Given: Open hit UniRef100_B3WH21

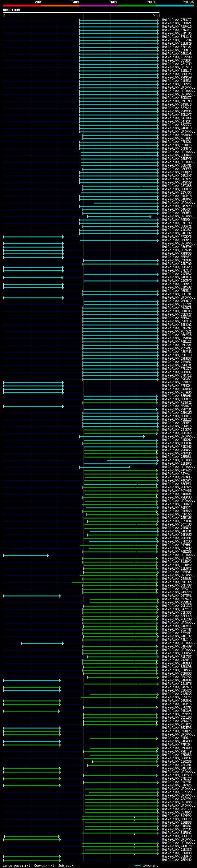Looking at the screenshot, I should [x=176, y=23].
